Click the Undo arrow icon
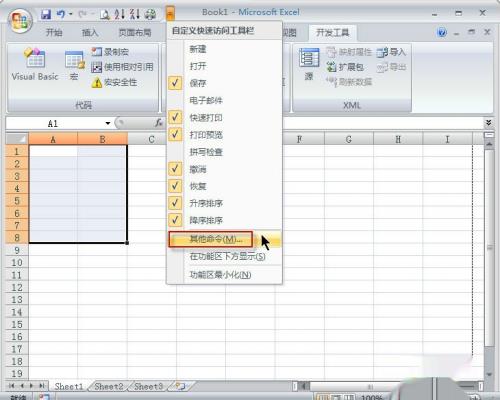This screenshot has width=500, height=400. tap(61, 14)
